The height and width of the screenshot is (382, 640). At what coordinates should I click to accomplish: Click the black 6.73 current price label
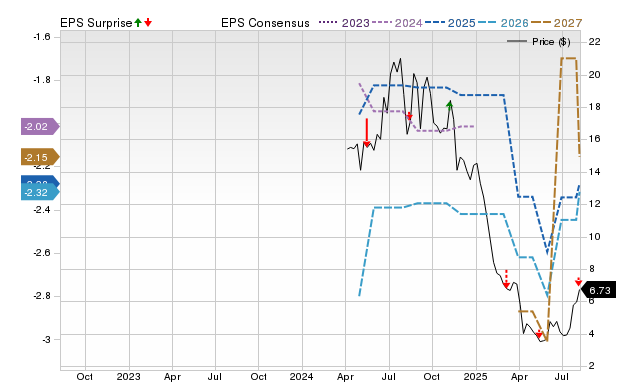tap(598, 290)
